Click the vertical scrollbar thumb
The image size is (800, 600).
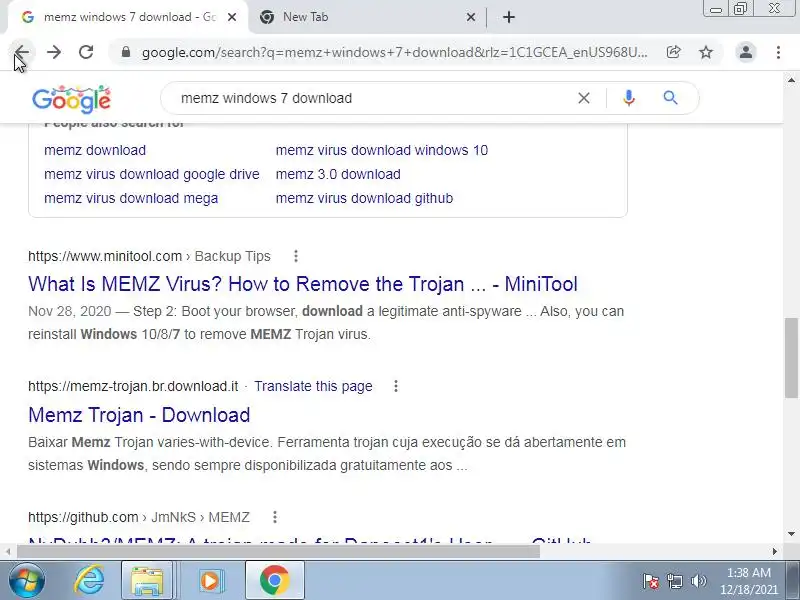pyautogui.click(x=791, y=357)
